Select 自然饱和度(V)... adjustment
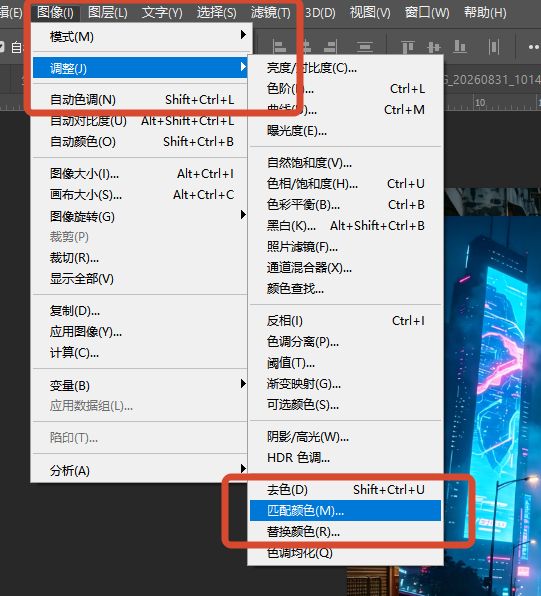 point(346,163)
